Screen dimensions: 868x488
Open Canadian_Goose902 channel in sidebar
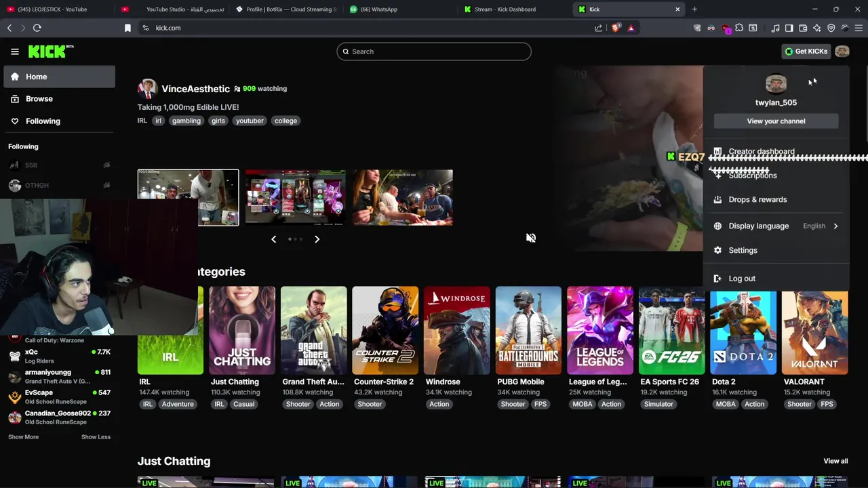coord(59,417)
